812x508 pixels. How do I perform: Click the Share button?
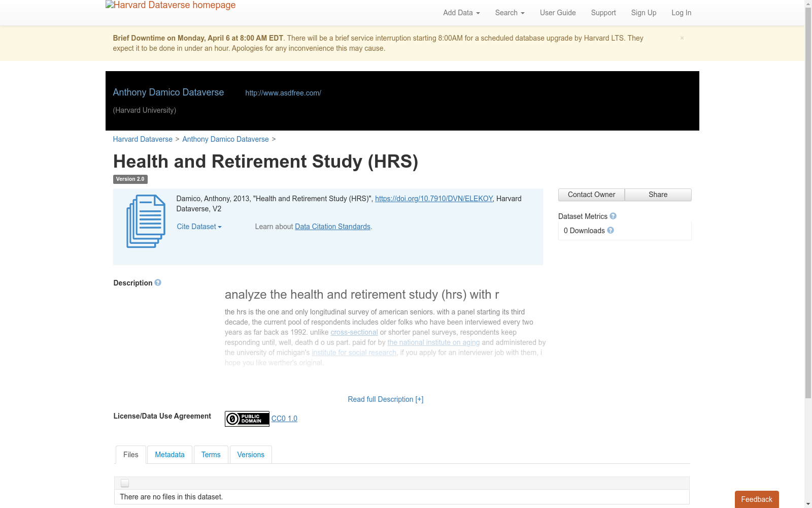[658, 195]
